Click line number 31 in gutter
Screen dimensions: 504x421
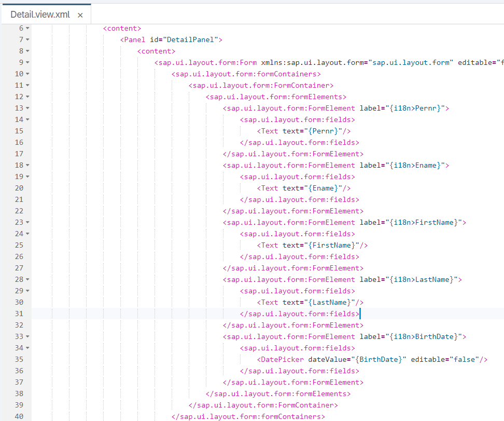tap(19, 314)
